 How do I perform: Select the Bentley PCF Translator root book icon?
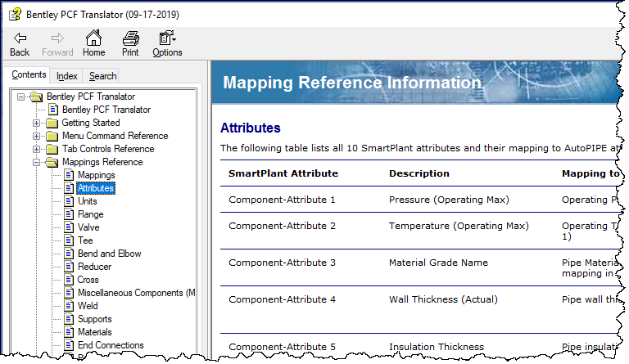pos(36,97)
